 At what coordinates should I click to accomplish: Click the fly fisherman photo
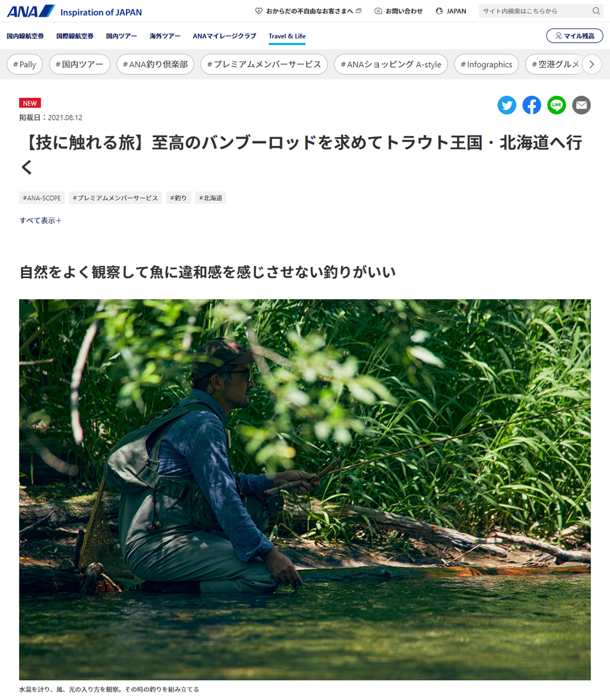[x=305, y=489]
